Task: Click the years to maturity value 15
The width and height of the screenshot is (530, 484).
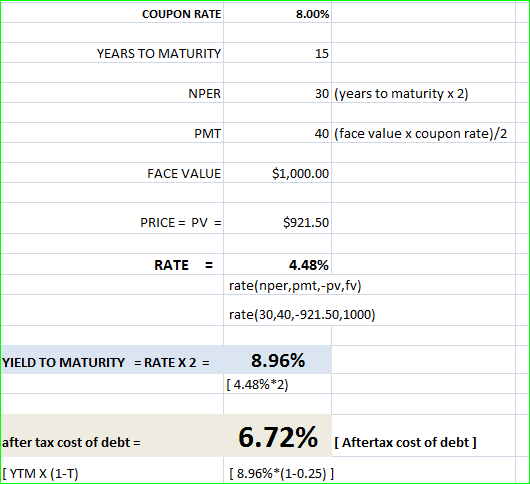Action: [x=322, y=54]
